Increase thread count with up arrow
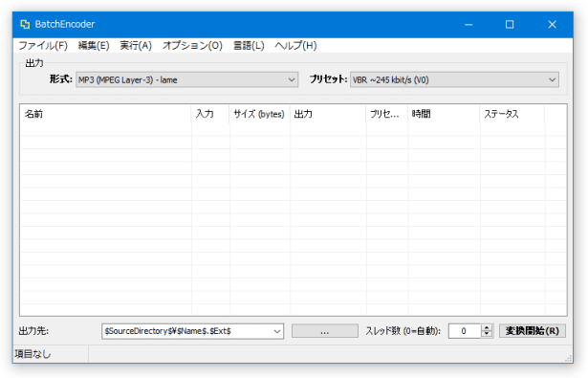 click(x=487, y=327)
